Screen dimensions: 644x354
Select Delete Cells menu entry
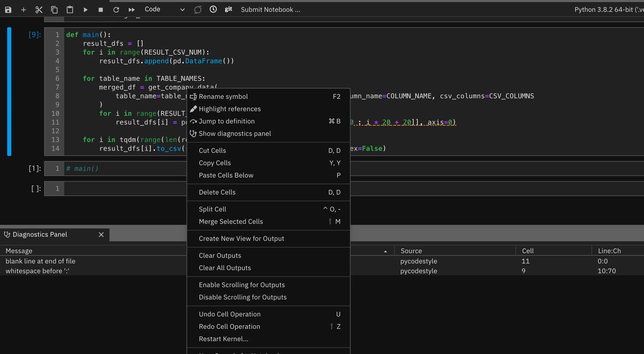[x=269, y=192]
